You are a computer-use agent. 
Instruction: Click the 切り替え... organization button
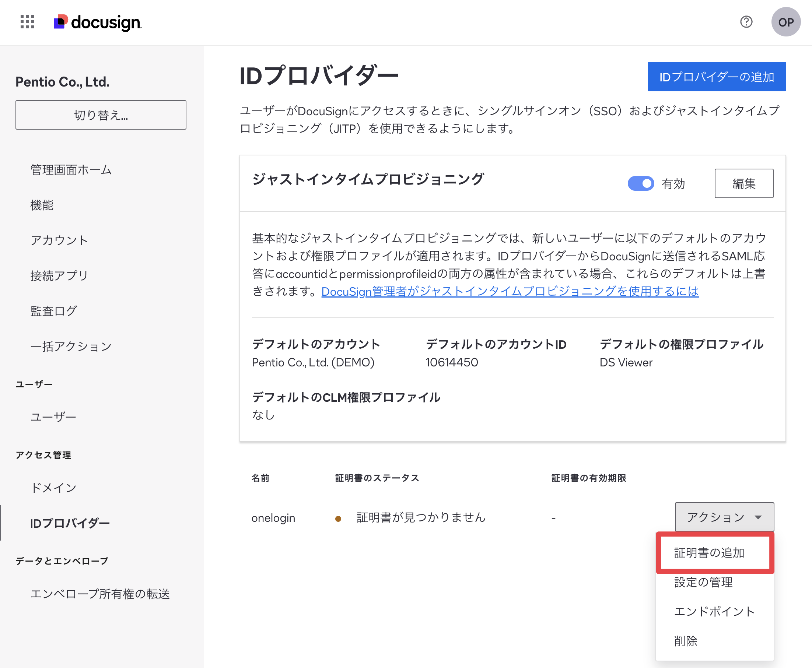tap(101, 115)
